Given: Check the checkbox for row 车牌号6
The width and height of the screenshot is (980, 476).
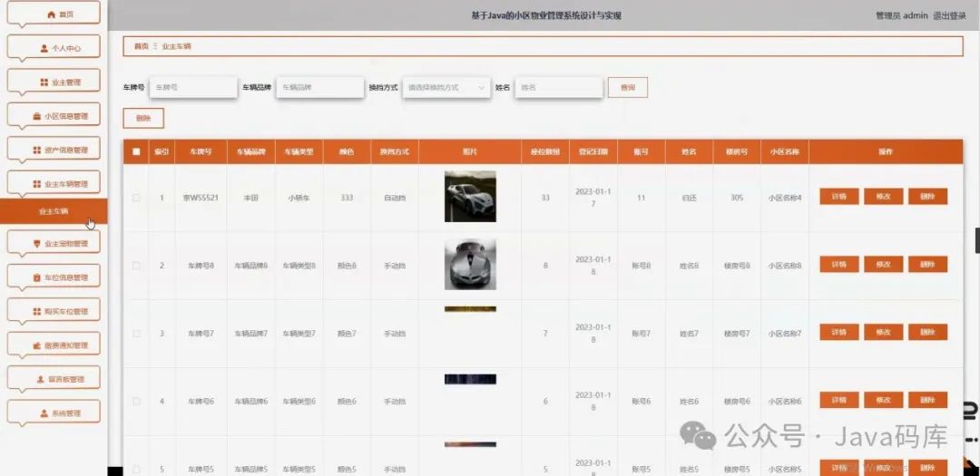Looking at the screenshot, I should coord(136,401).
